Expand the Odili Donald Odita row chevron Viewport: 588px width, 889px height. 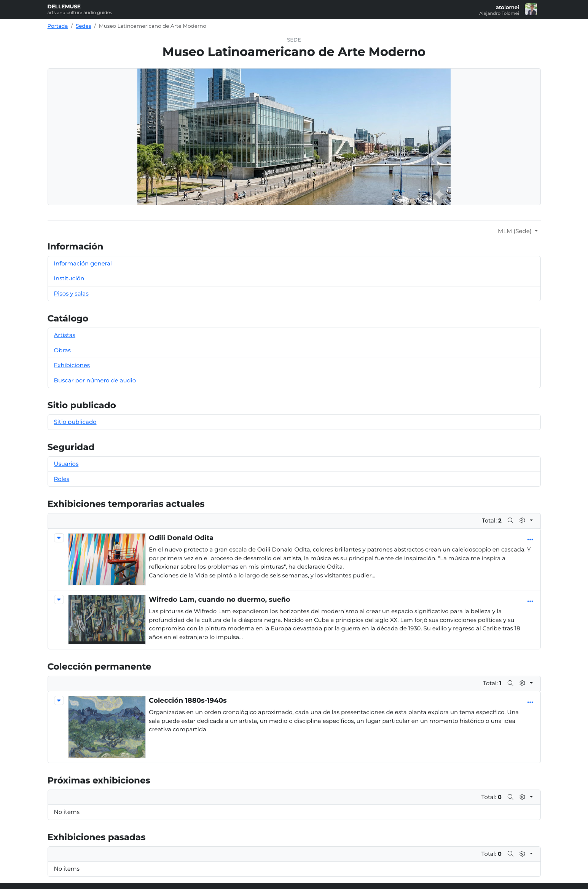pyautogui.click(x=59, y=538)
